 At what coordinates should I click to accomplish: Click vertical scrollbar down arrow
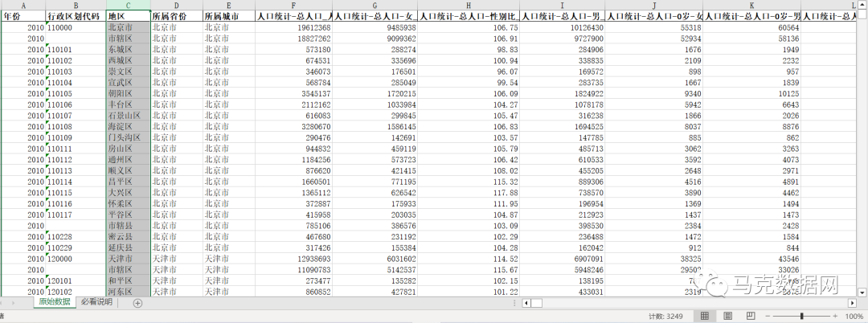point(862,292)
